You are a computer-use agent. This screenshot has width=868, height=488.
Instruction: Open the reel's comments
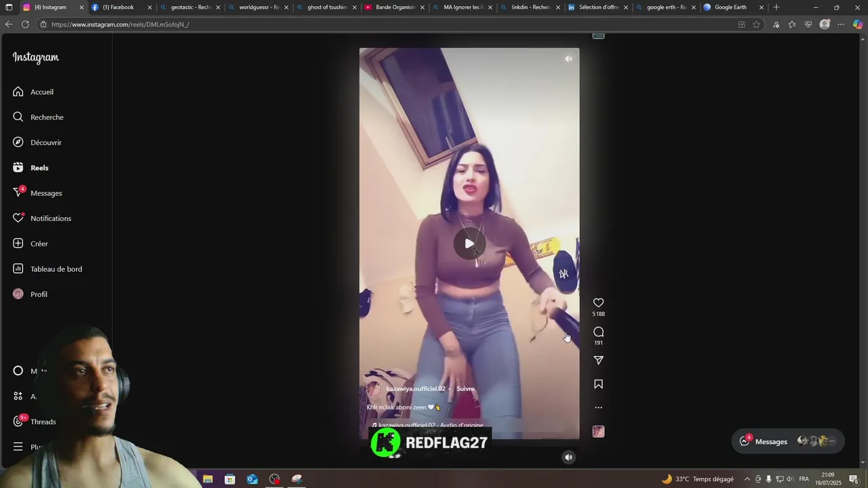pos(598,331)
